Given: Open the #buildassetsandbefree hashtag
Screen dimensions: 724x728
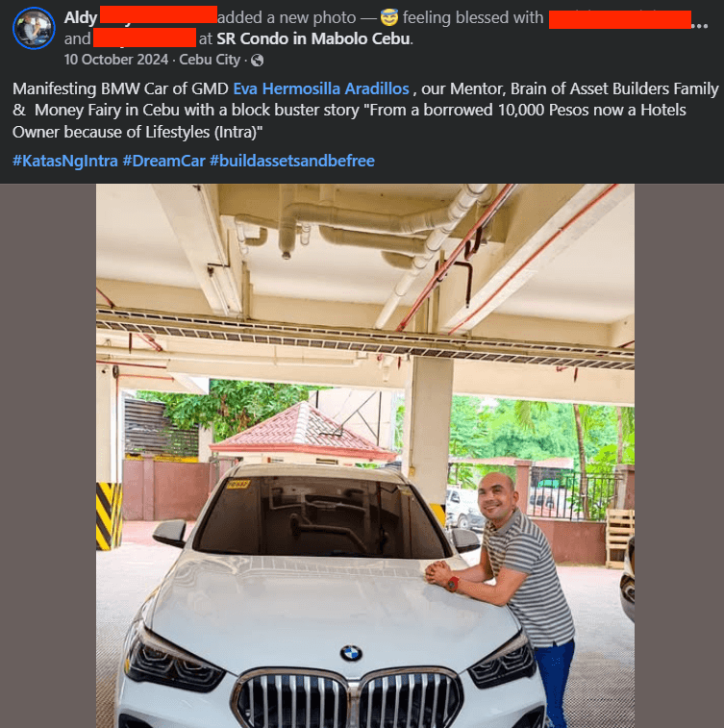Looking at the screenshot, I should click(x=292, y=161).
